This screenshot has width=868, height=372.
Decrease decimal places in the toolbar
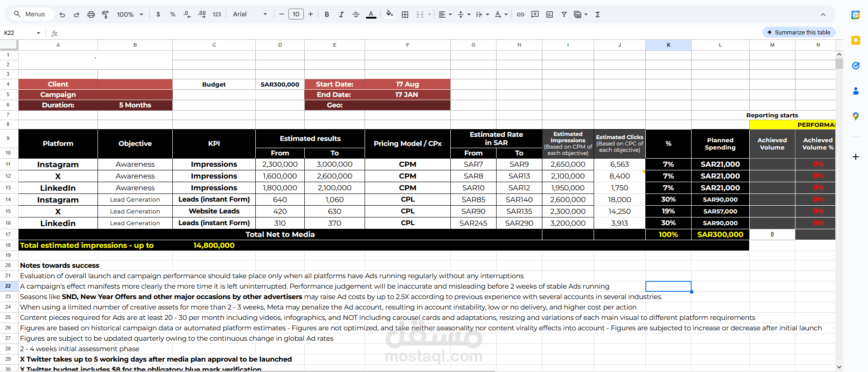coord(187,14)
